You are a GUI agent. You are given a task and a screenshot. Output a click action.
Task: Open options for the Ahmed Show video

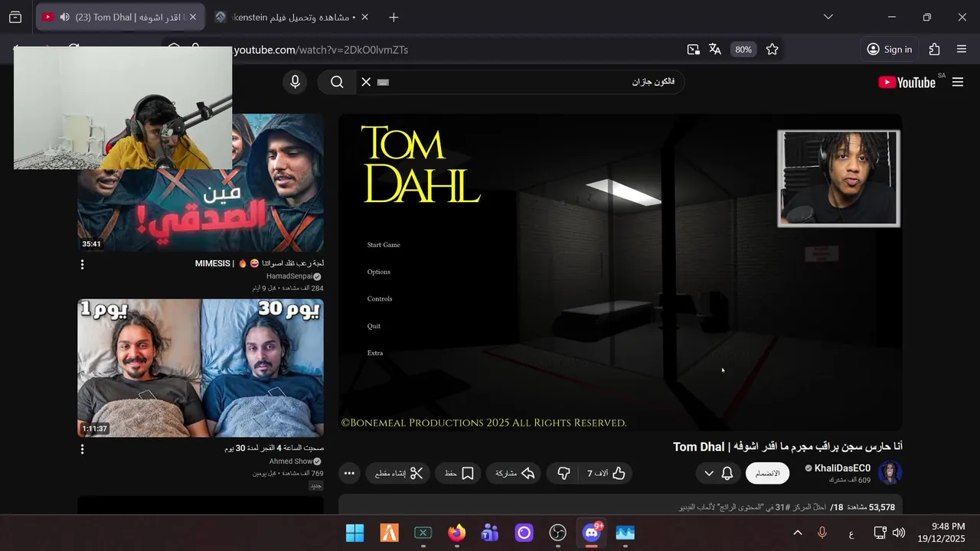pos(82,449)
